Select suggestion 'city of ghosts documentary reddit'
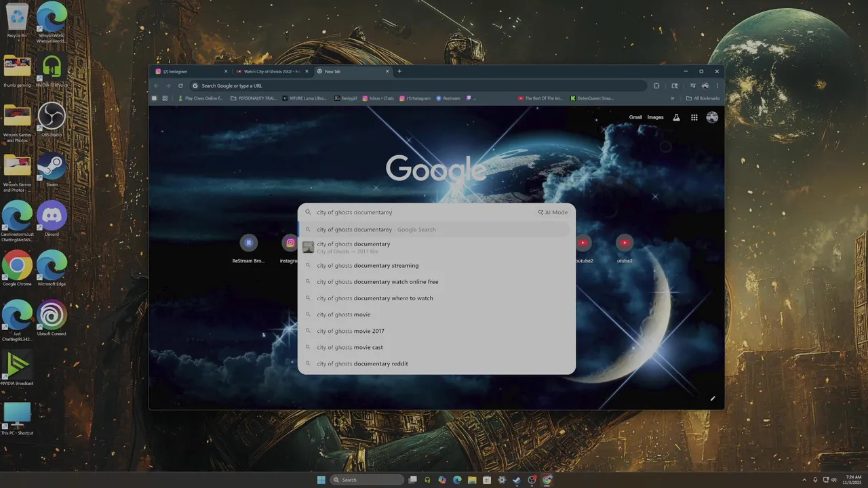The image size is (868, 488). 437,364
